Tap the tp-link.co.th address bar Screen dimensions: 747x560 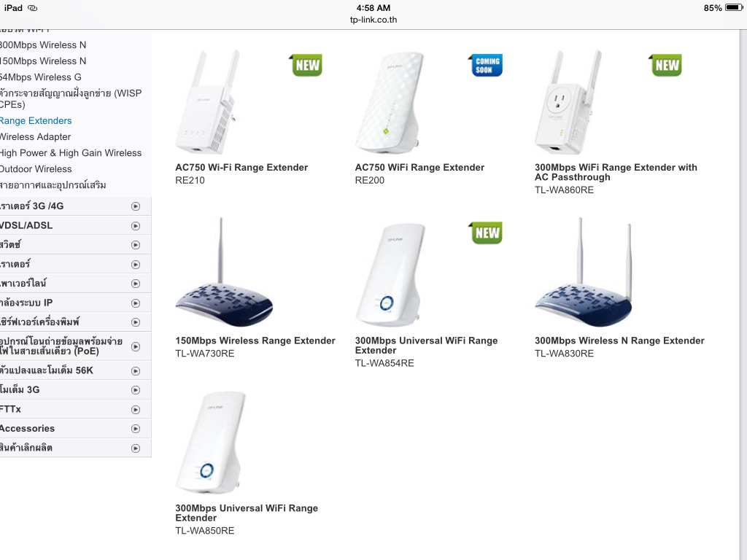[x=373, y=20]
